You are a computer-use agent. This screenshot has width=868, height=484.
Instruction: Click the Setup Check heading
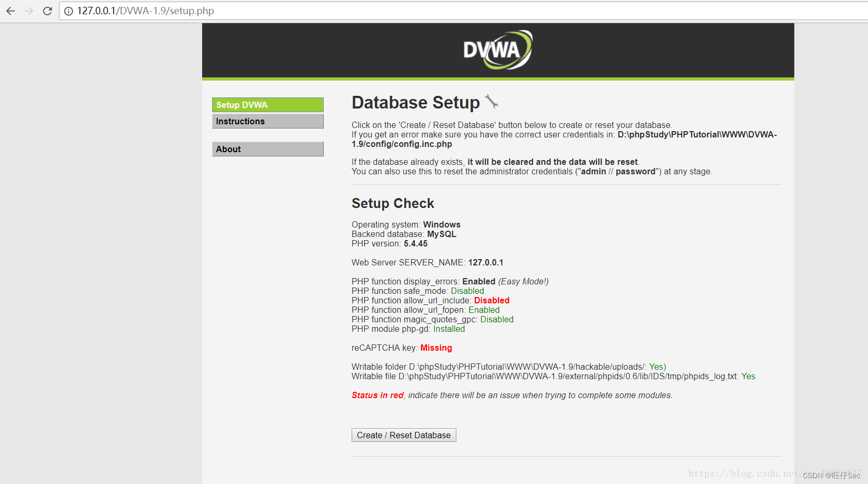[393, 203]
